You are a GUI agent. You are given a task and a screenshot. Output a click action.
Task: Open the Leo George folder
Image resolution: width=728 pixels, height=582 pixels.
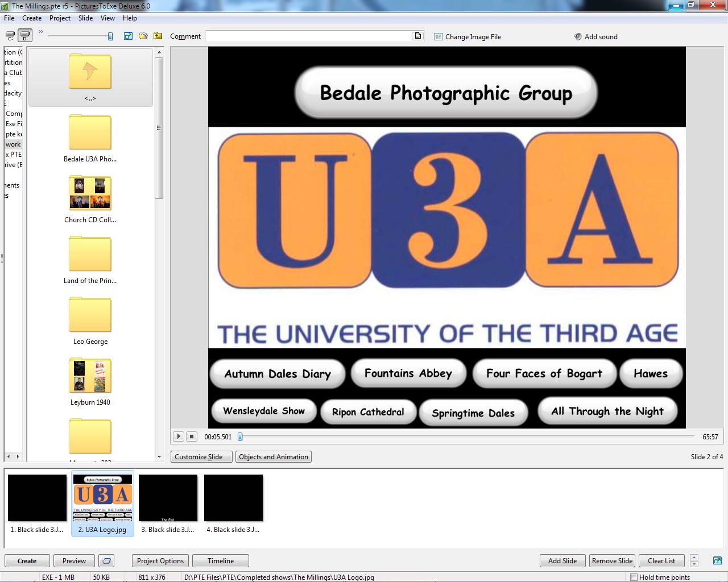tap(90, 321)
